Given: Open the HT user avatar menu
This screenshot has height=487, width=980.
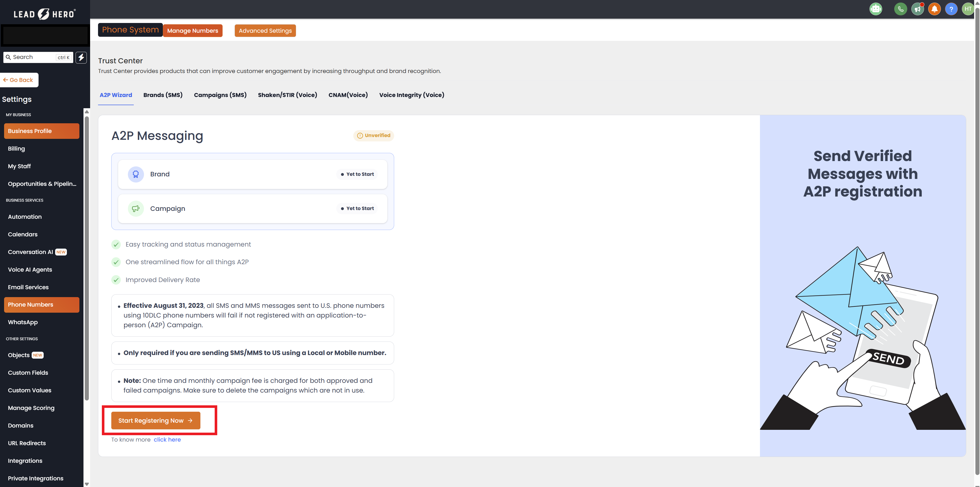Looking at the screenshot, I should click(967, 9).
